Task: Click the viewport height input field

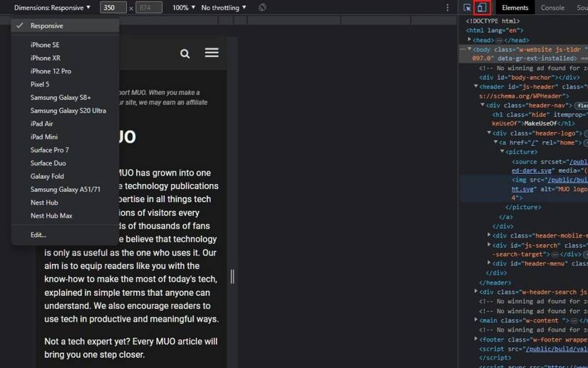Action: point(148,8)
